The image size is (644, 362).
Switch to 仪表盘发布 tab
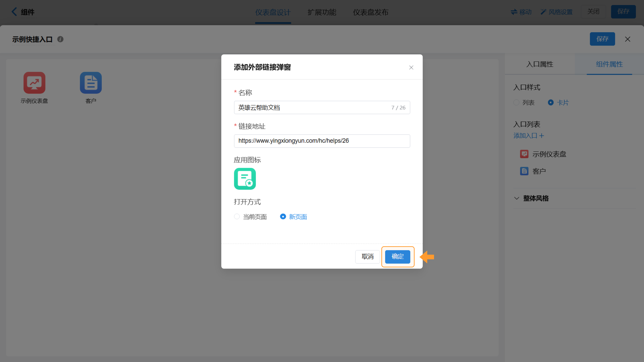(x=370, y=12)
